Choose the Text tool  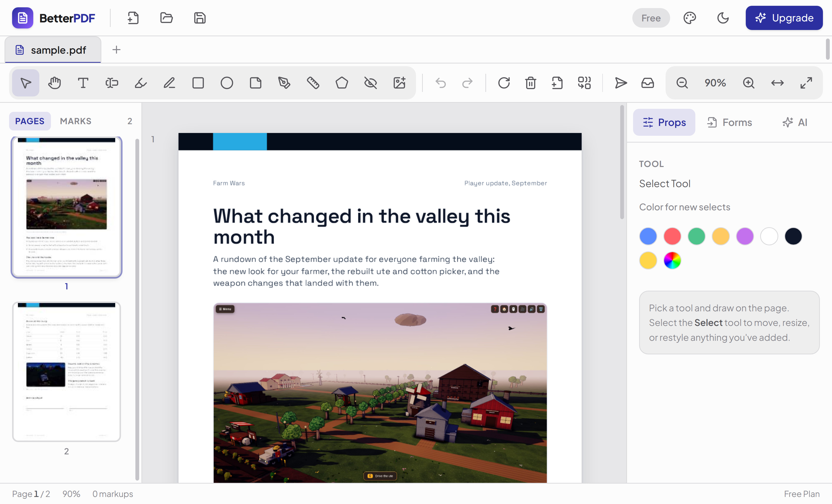coord(83,83)
